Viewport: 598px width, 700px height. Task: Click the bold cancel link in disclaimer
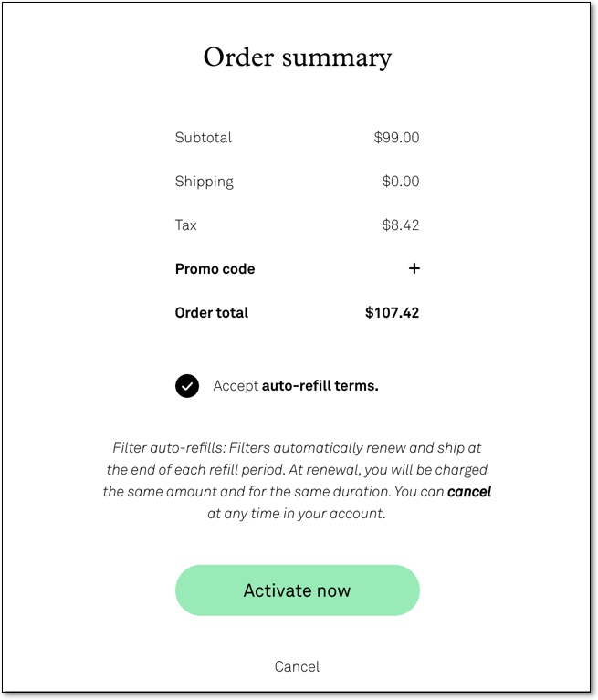pos(469,492)
